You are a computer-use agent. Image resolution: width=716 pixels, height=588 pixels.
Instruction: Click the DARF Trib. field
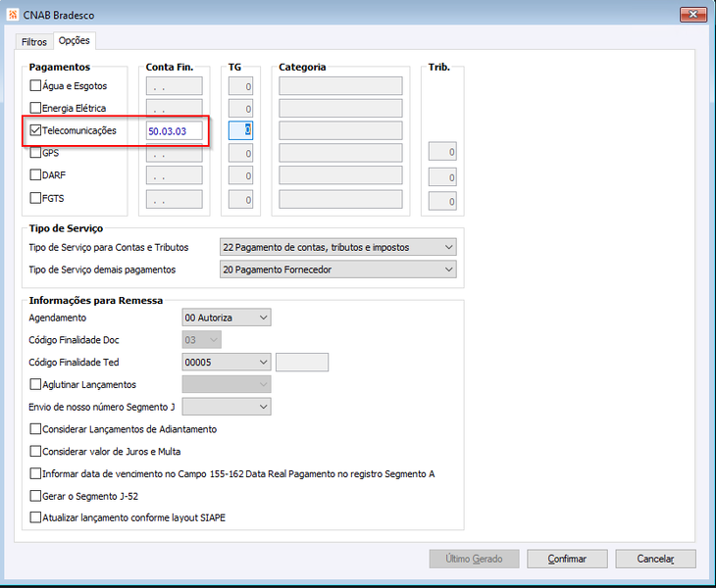442,177
